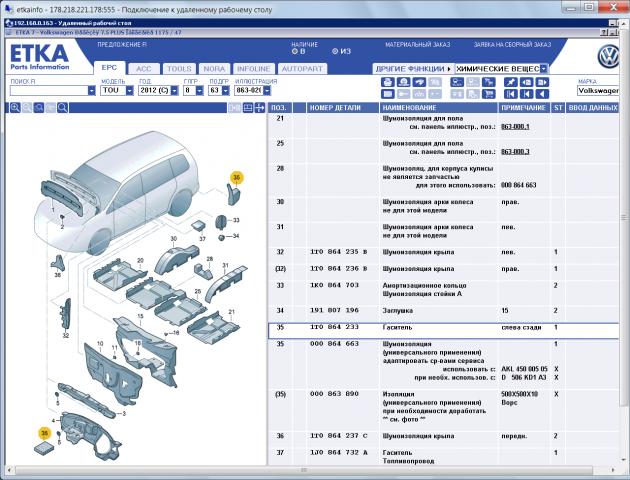
Task: Click the pin icon in the toolbar
Action: [511, 82]
